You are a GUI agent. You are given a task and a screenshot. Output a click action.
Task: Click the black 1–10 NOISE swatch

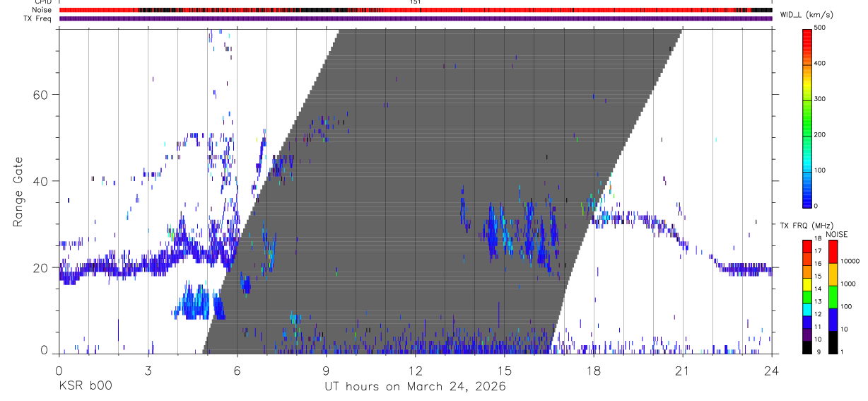(x=833, y=342)
